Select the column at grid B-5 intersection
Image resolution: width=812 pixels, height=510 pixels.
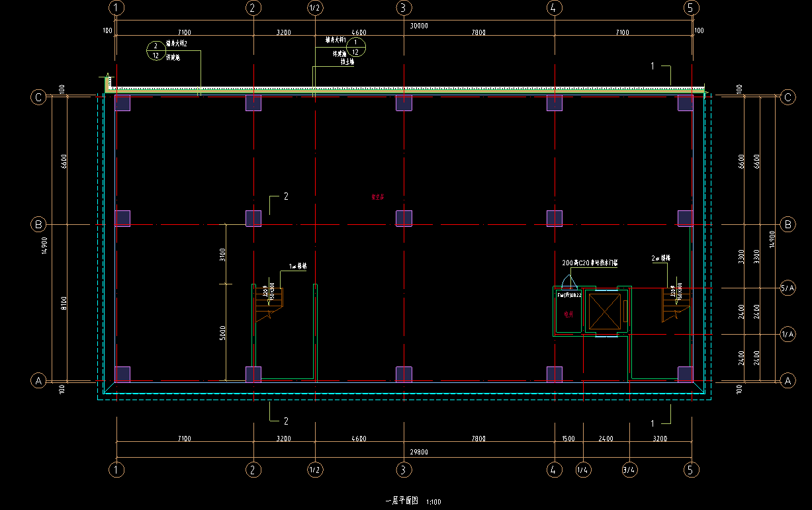tap(686, 218)
